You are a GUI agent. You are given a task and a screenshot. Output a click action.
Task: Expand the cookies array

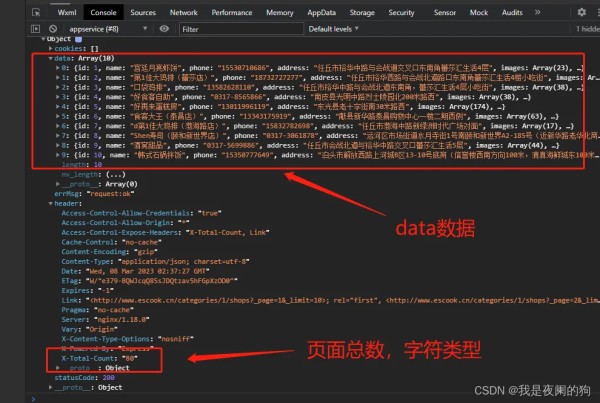51,49
